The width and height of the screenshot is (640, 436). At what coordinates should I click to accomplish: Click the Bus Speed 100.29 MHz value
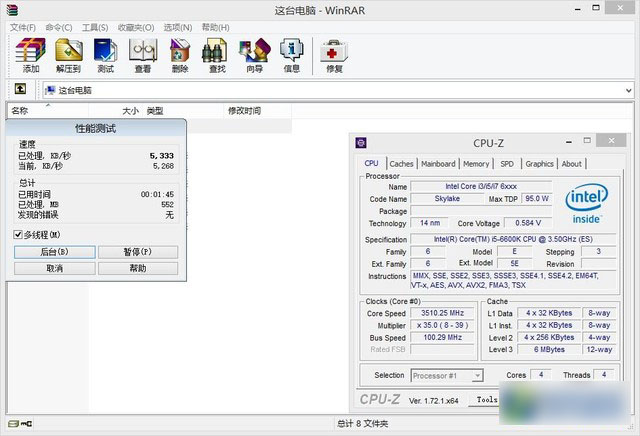(442, 338)
